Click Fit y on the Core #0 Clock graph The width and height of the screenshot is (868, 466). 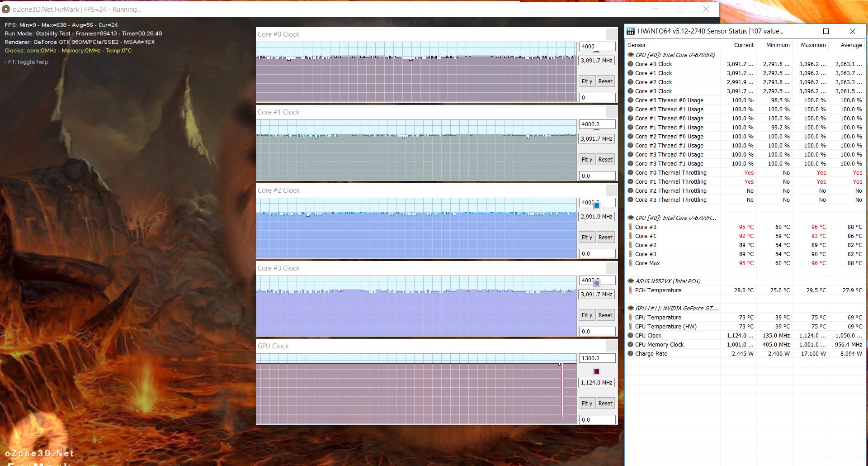tap(587, 81)
